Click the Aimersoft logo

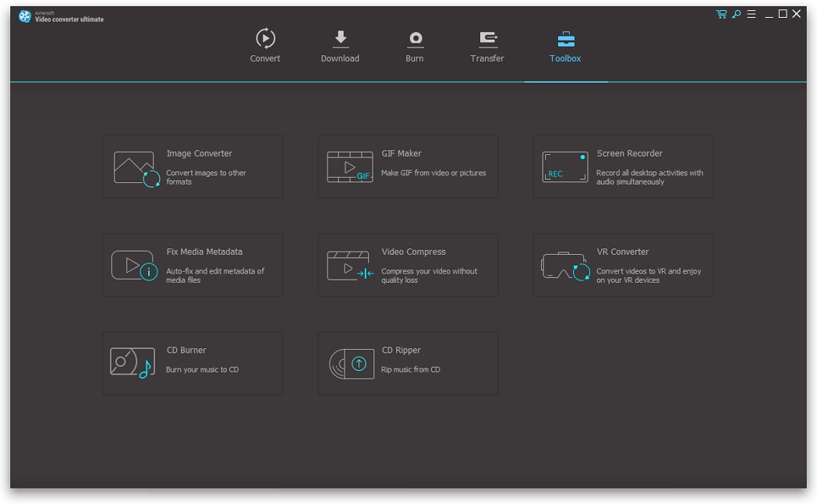coord(23,16)
